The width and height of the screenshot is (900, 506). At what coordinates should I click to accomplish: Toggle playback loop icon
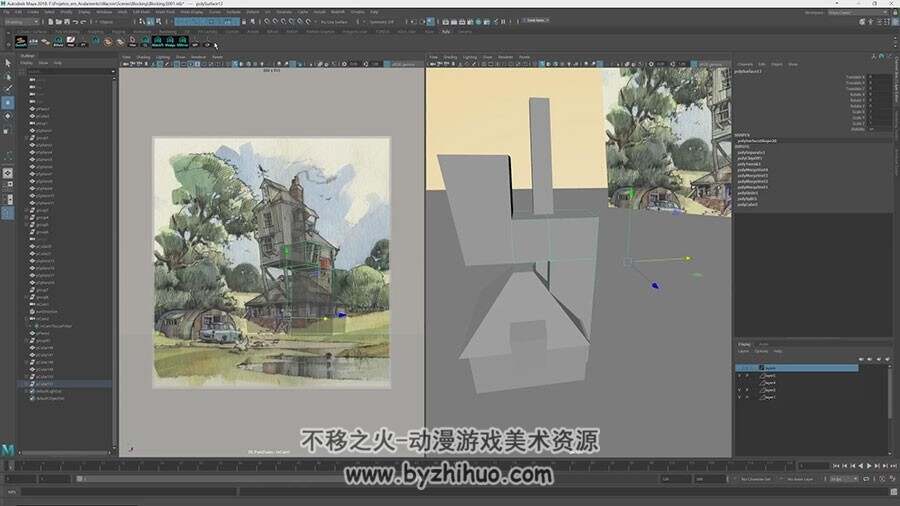click(866, 479)
